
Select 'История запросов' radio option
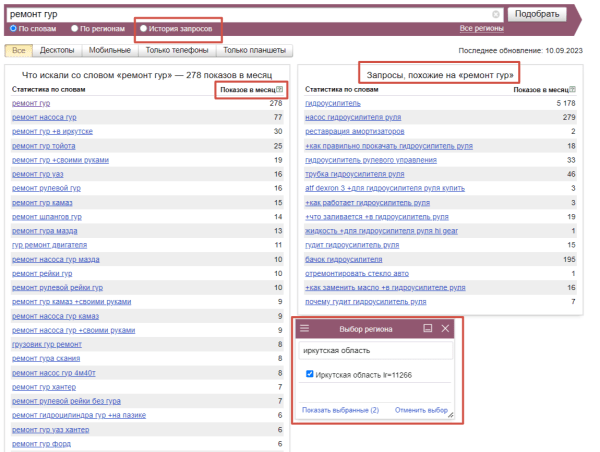(144, 28)
